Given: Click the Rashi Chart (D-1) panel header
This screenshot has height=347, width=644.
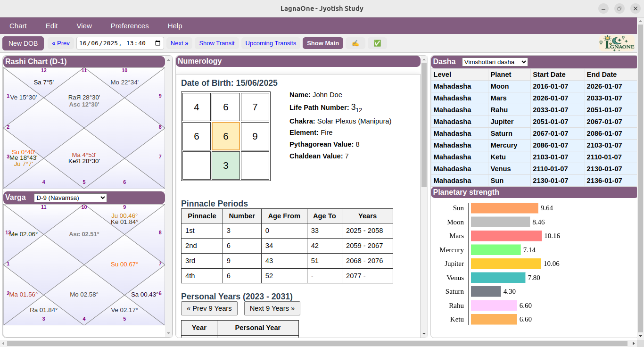Looking at the screenshot, I should click(84, 62).
